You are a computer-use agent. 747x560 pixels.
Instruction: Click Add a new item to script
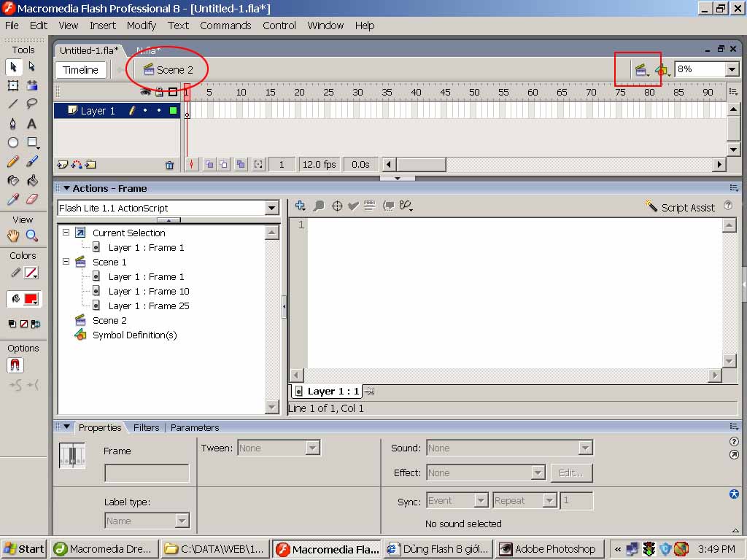point(300,206)
